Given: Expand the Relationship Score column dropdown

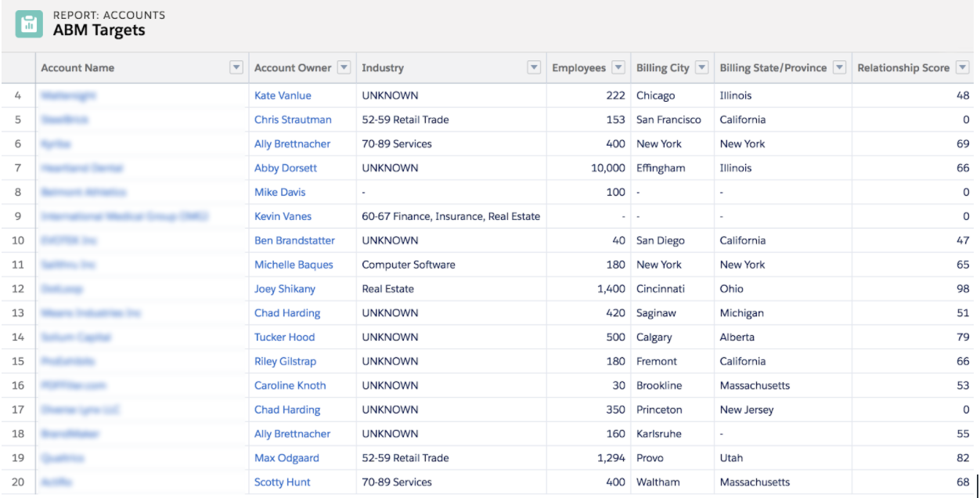Looking at the screenshot, I should pyautogui.click(x=963, y=68).
